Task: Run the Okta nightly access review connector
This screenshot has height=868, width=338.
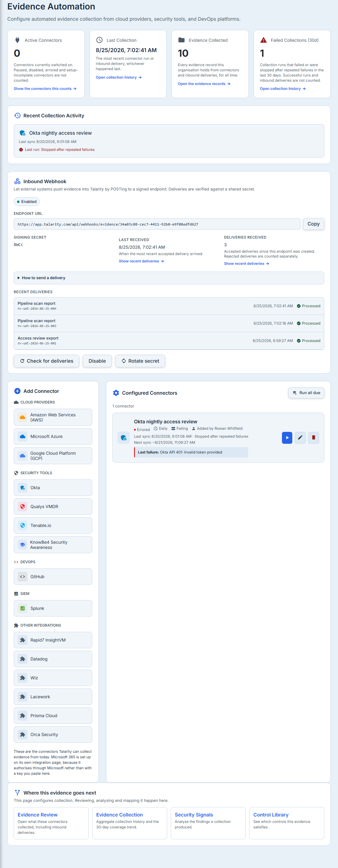Action: click(x=287, y=437)
